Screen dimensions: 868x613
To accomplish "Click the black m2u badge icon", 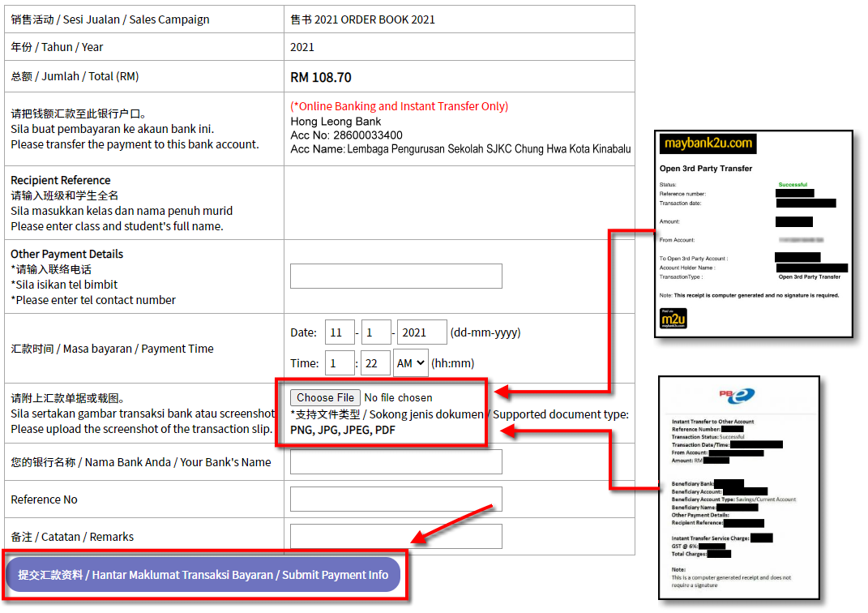I will 673,319.
